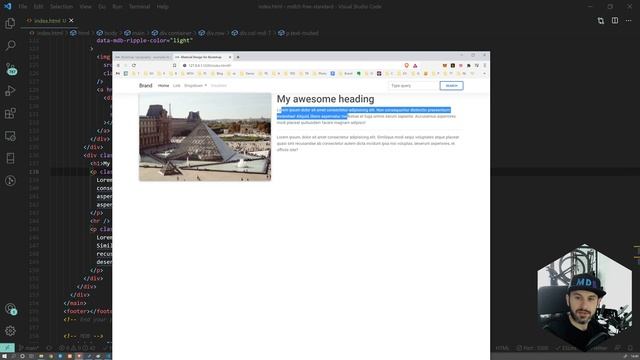Click the My awesome heading text
Viewport: 640px width, 360px height.
click(325, 99)
